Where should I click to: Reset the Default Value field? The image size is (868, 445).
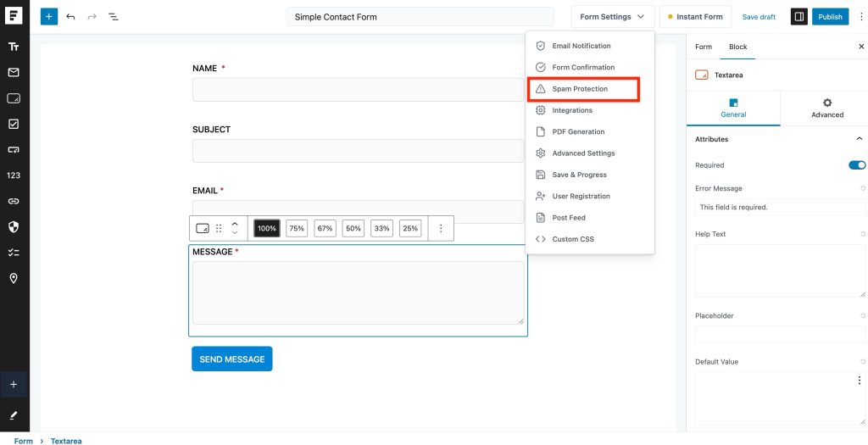pos(862,362)
